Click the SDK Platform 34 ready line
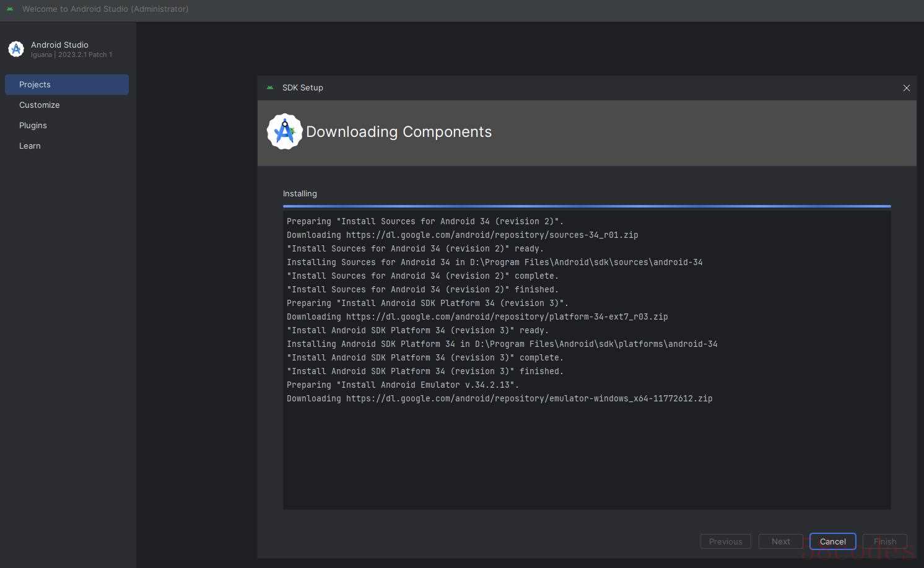The image size is (924, 568). pyautogui.click(x=417, y=330)
